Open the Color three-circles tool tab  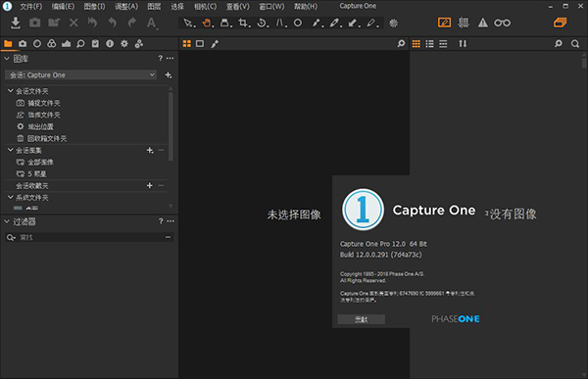click(x=51, y=44)
